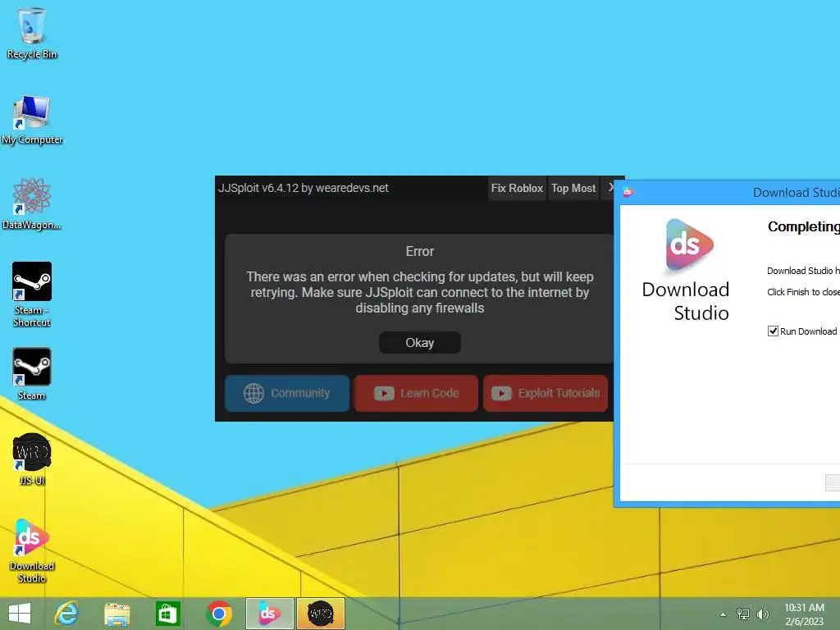
Task: Click the Download Studio logo in installer
Action: point(689,244)
